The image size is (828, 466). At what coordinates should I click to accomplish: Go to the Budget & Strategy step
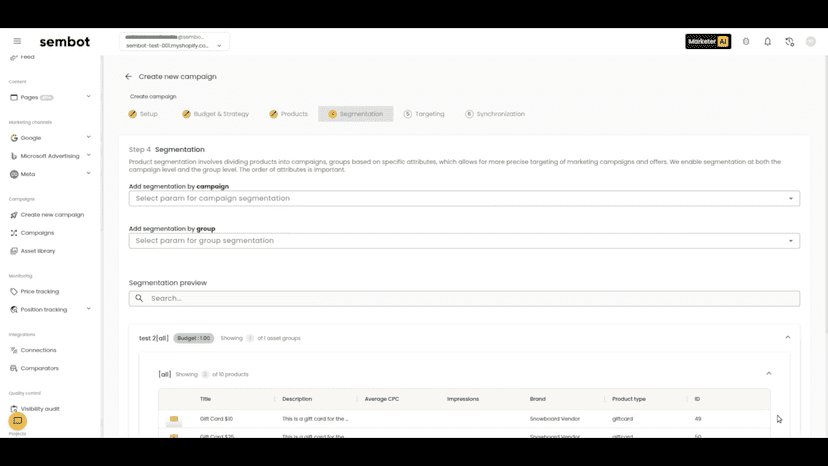coord(215,114)
